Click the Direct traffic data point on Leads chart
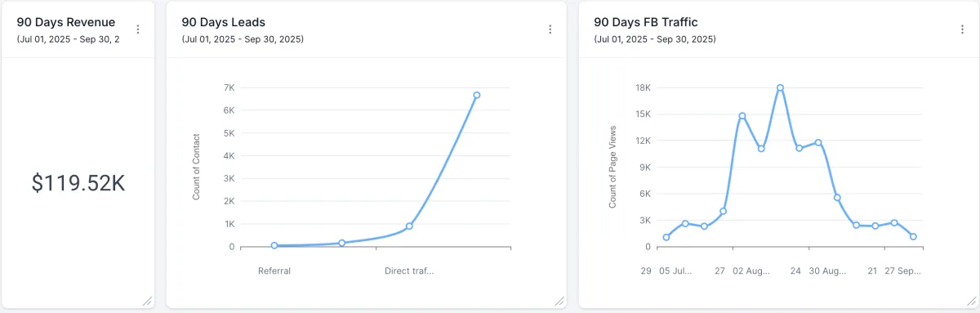The width and height of the screenshot is (980, 313). (x=409, y=226)
